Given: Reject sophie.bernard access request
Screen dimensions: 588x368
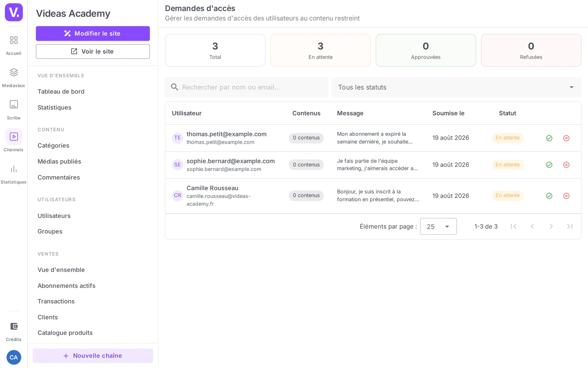Looking at the screenshot, I should point(566,165).
